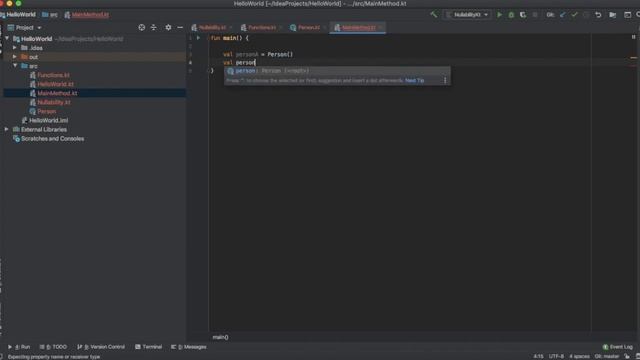Click the Git Commit green checkmark icon
Image resolution: width=640 pixels, height=360 pixels.
coord(574,15)
